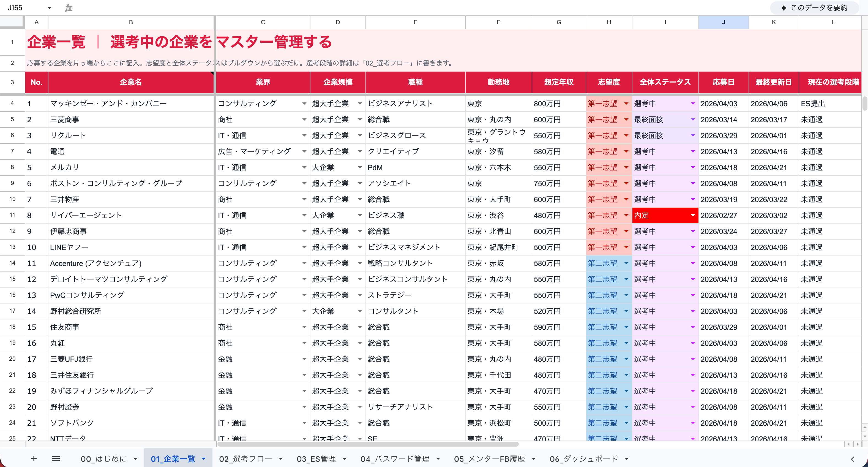Click the sparkle icon on summarize data button
This screenshot has width=868, height=467.
pos(784,8)
